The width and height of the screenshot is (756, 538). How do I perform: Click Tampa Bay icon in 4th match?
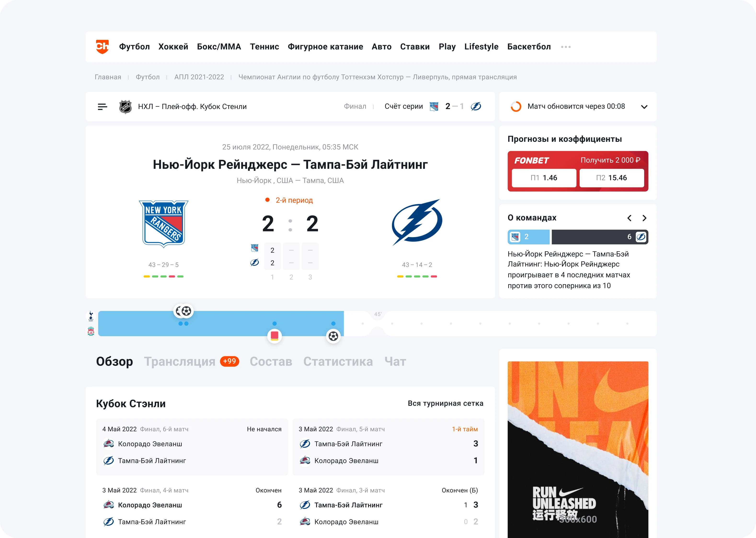pyautogui.click(x=109, y=522)
